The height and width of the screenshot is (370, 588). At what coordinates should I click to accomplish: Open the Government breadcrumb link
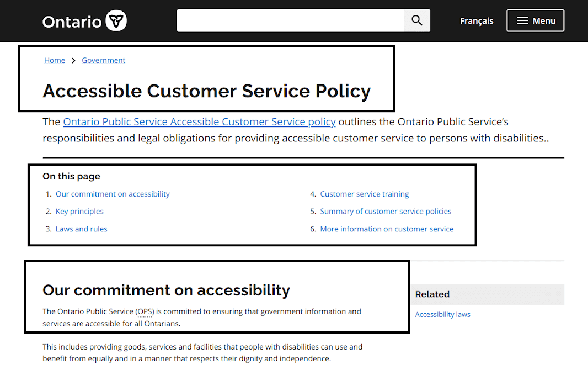[103, 60]
